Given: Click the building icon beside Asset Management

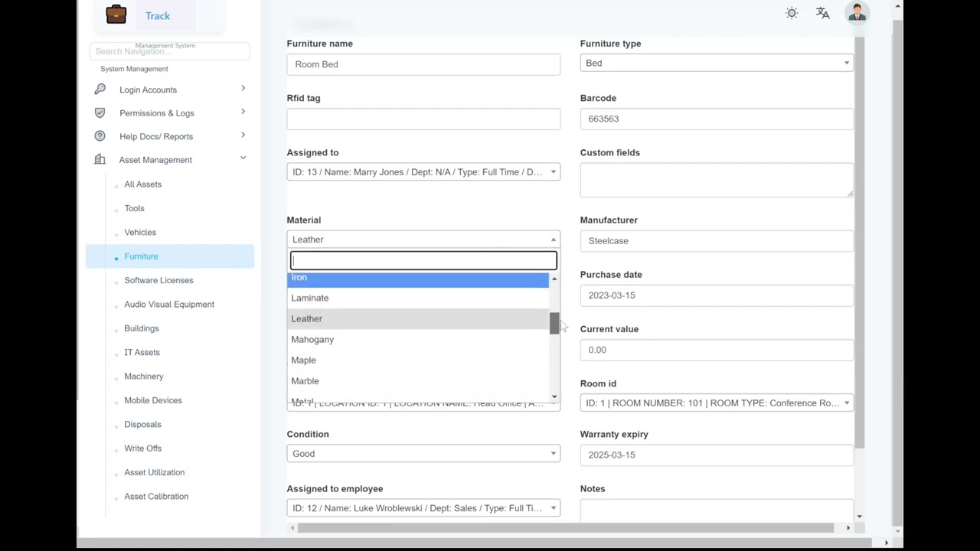Looking at the screenshot, I should [x=100, y=159].
